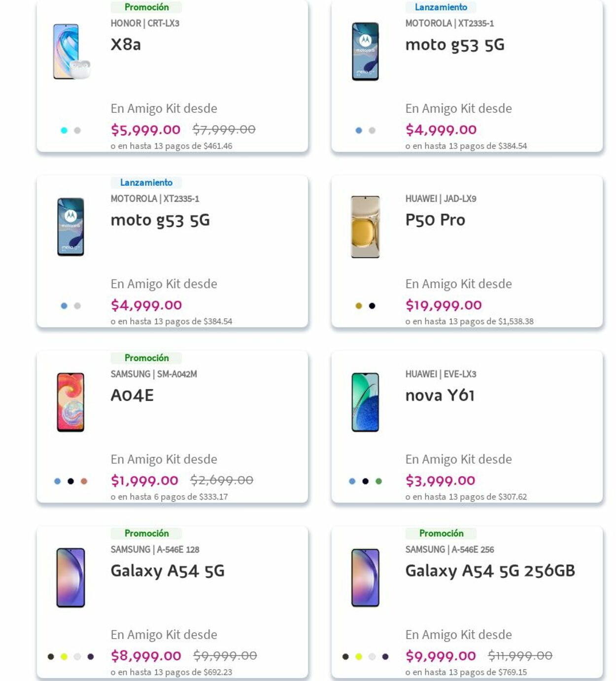This screenshot has height=681, width=616.
Task: Select the silver color option for X8a
Action: point(77,131)
